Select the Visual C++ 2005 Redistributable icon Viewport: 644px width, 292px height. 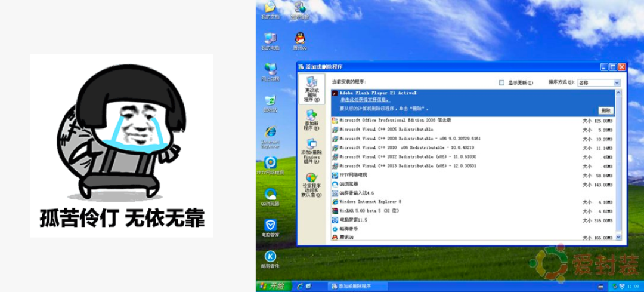coord(335,130)
